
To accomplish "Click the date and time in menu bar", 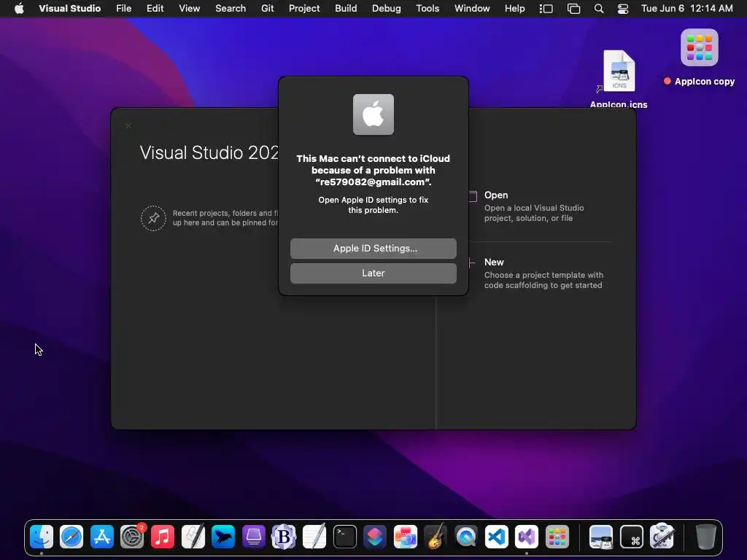I will [x=686, y=8].
